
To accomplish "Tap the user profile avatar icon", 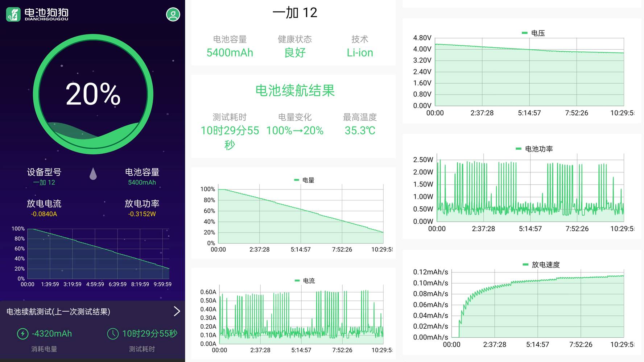I will click(x=173, y=14).
